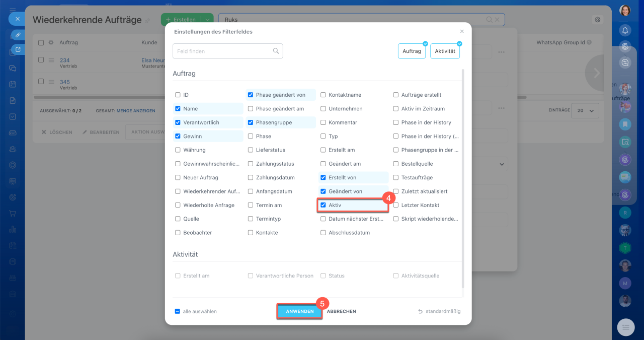Open the messenger icon in left sidebar
The image size is (644, 340).
[x=13, y=68]
